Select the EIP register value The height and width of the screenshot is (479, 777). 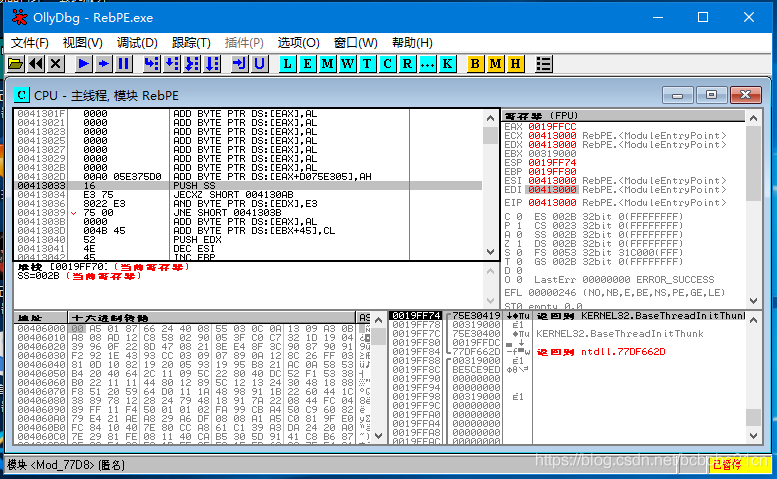click(552, 203)
